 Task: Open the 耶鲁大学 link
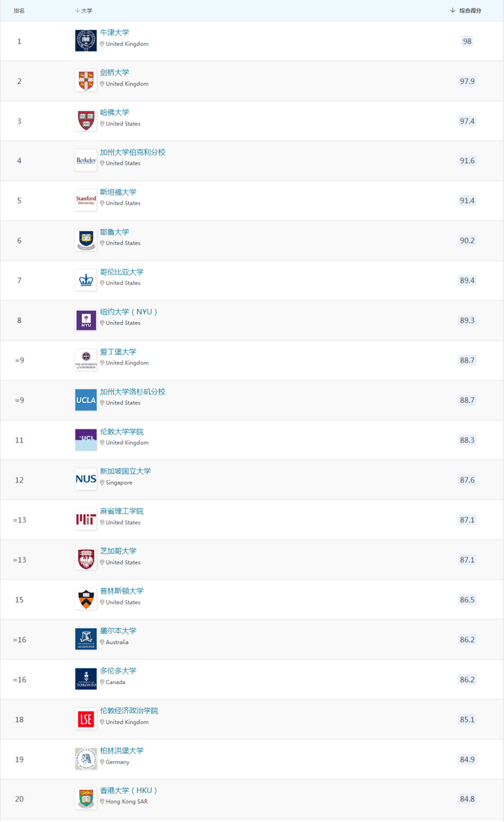click(114, 232)
